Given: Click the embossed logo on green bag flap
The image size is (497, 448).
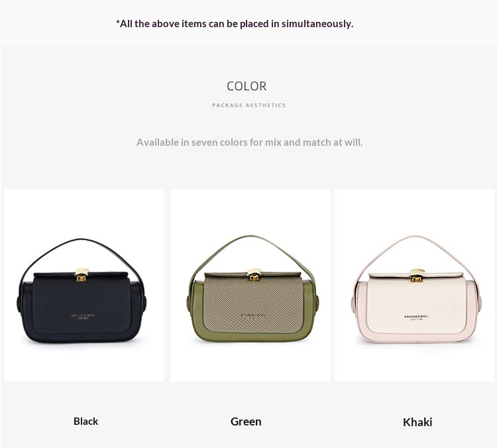Looking at the screenshot, I should (x=253, y=316).
